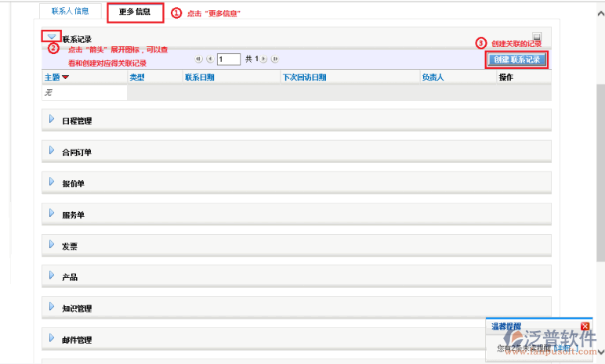This screenshot has height=364, width=605.
Task: Expand the 服务单 section
Action: click(52, 213)
